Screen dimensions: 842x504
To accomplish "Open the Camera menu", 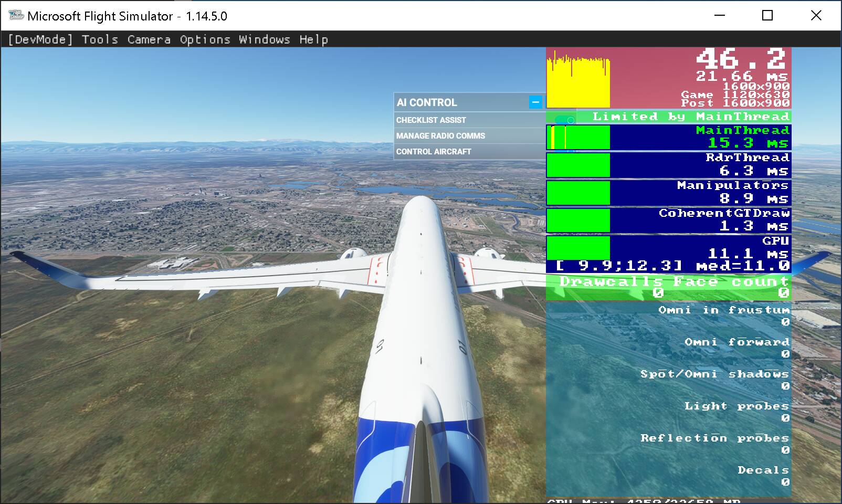I will coord(149,39).
